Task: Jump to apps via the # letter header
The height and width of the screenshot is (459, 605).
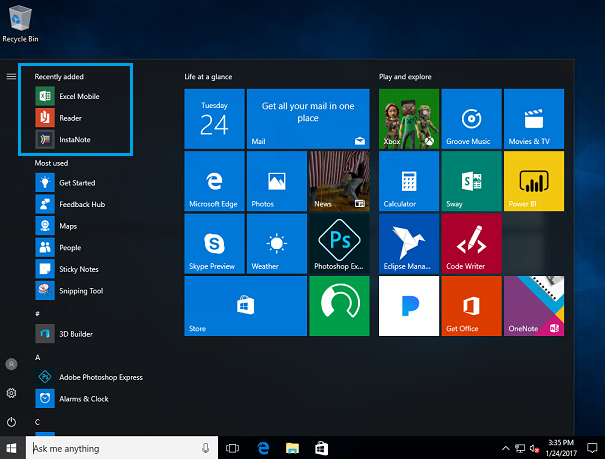Action: [x=37, y=314]
